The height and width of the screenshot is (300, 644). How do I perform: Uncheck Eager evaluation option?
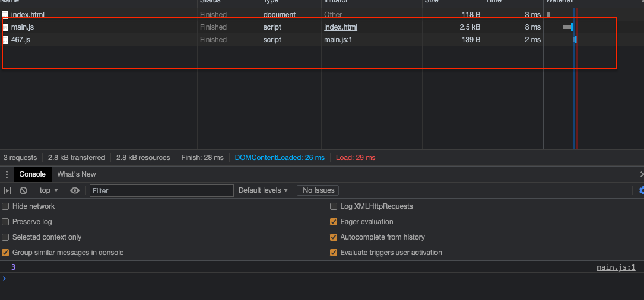(334, 222)
